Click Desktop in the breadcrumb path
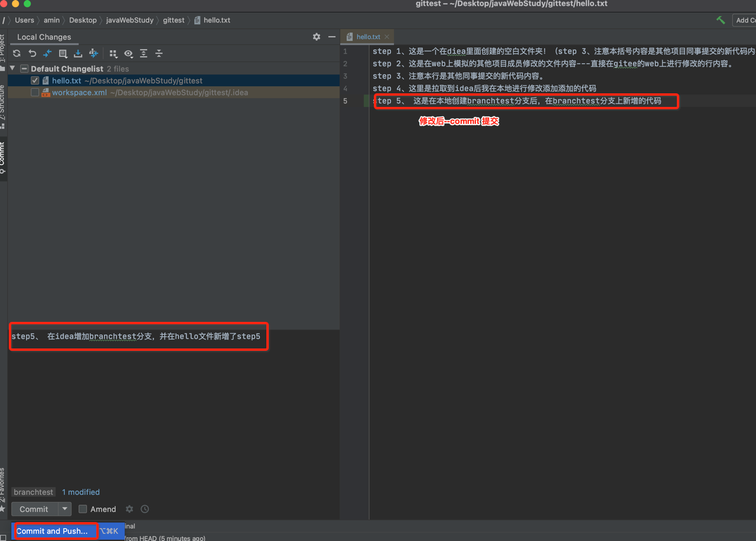The width and height of the screenshot is (756, 541). (83, 20)
